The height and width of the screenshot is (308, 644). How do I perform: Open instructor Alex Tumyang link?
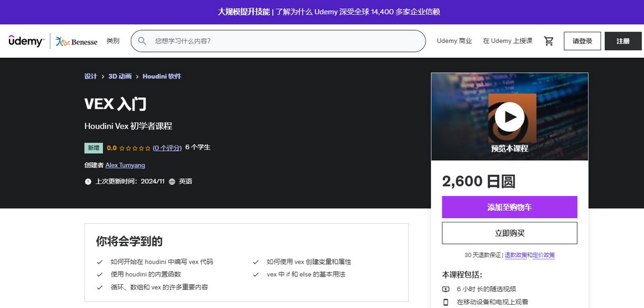126,165
